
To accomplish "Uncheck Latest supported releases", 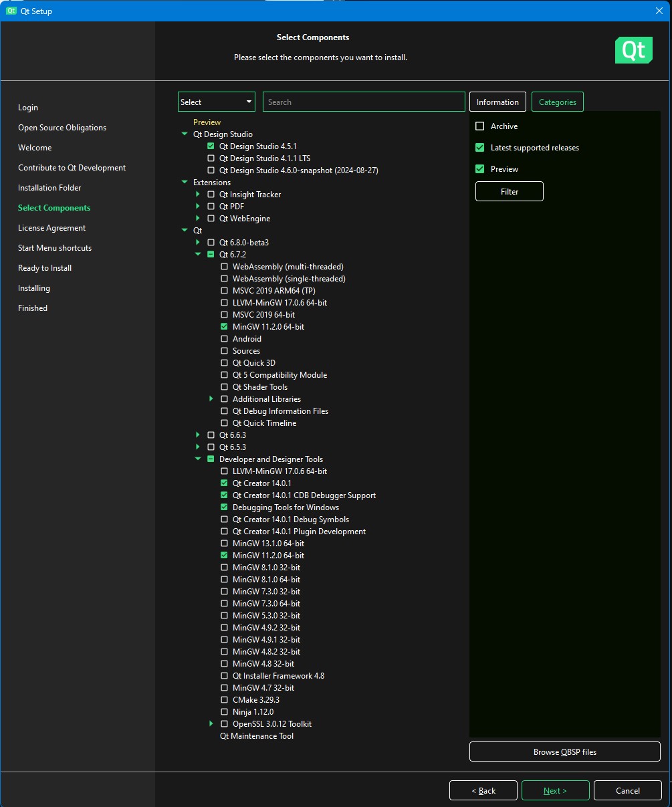I will (x=479, y=148).
